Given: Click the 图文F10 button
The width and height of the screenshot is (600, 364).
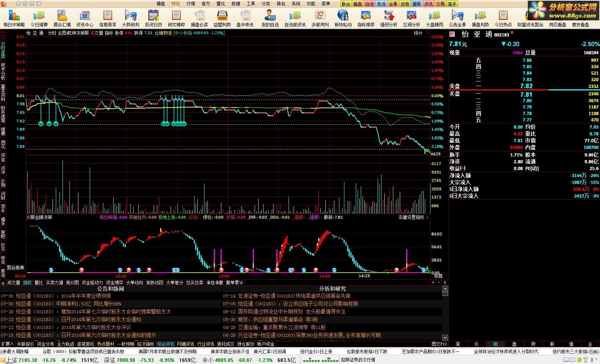Looking at the screenshot, I should coord(439,344).
